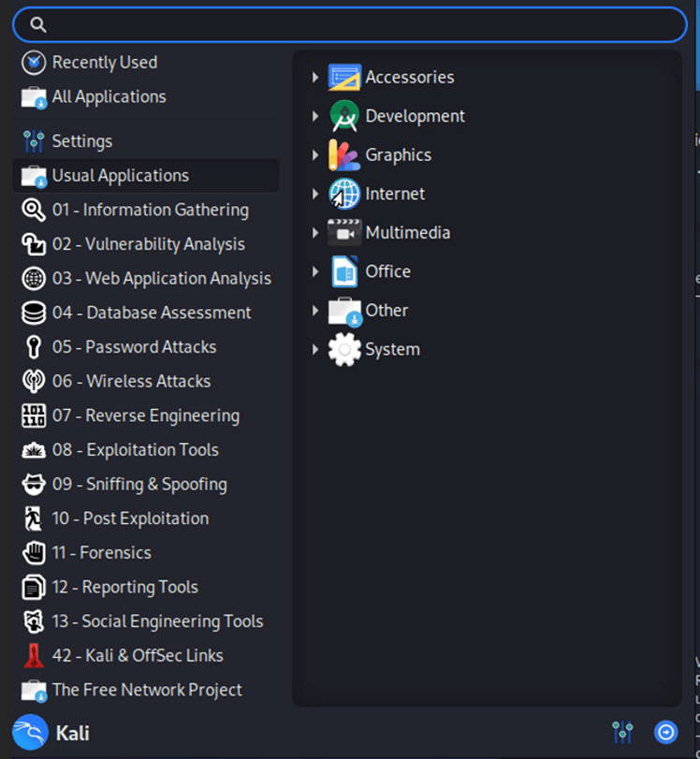This screenshot has width=700, height=759.
Task: Click the padlock icon for Vulnerability Analysis
Action: (x=34, y=244)
